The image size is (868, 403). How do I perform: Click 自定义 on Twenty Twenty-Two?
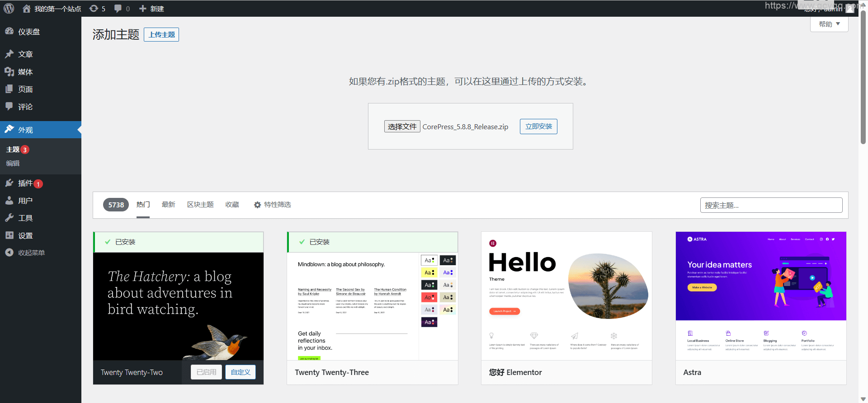[241, 372]
